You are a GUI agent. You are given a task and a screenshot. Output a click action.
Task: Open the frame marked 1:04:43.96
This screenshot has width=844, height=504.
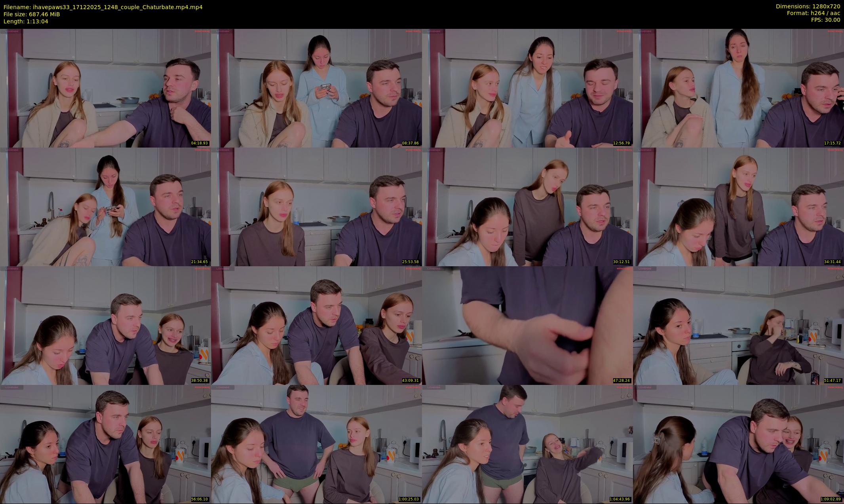pyautogui.click(x=527, y=444)
